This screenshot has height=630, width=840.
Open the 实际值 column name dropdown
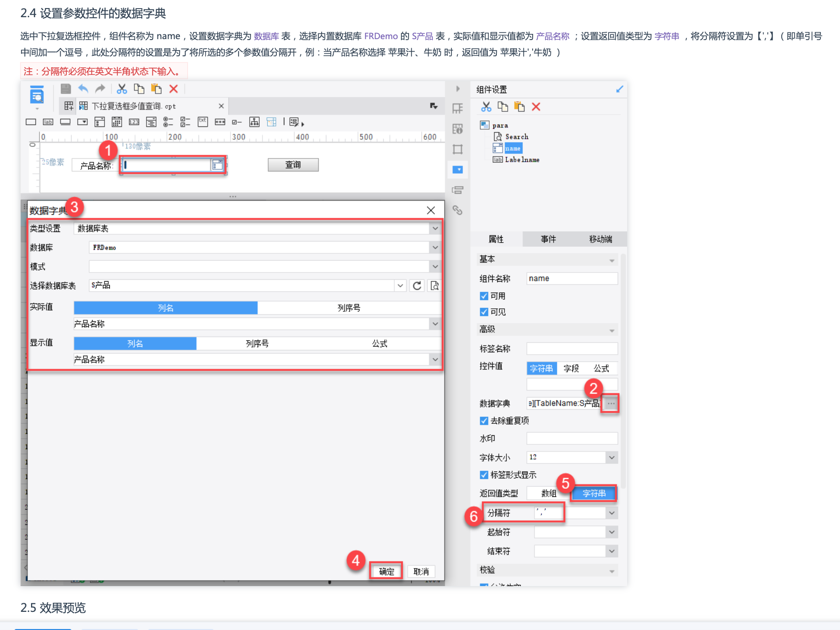click(435, 324)
